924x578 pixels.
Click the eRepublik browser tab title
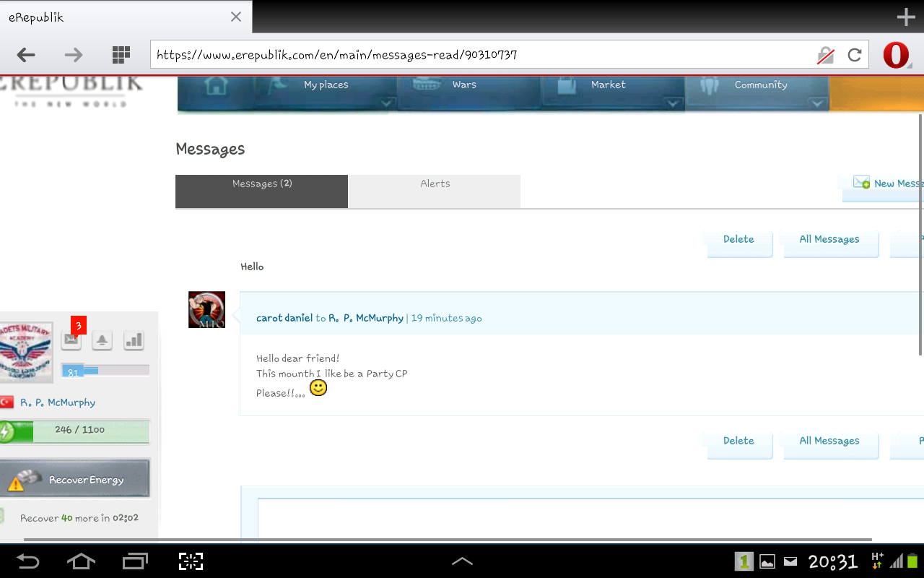pyautogui.click(x=36, y=17)
